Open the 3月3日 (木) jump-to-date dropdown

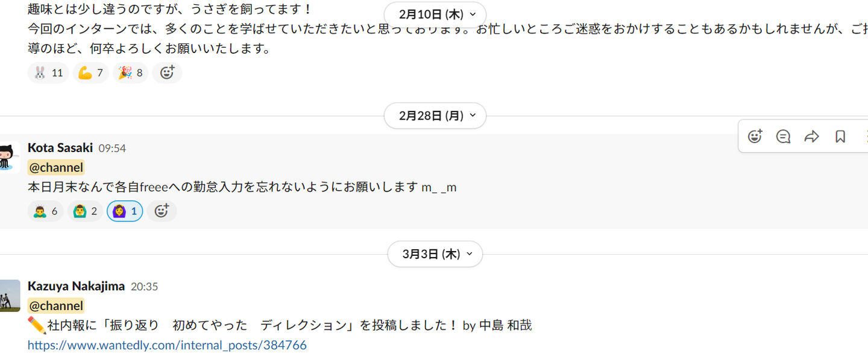(435, 254)
